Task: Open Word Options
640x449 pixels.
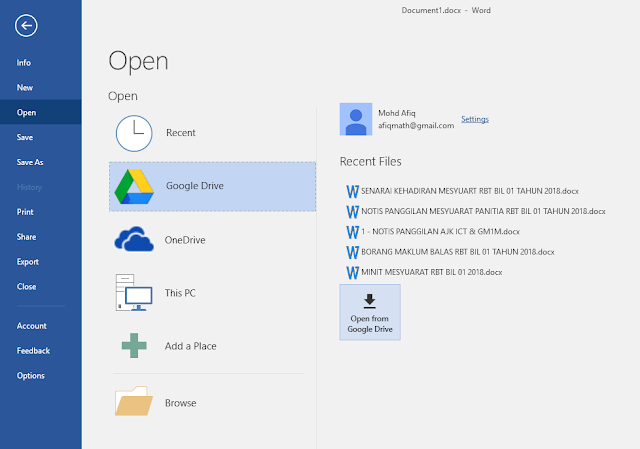Action: click(x=31, y=376)
